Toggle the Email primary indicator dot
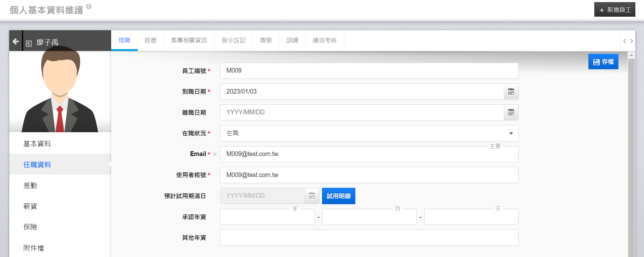644x257 pixels. tap(215, 154)
